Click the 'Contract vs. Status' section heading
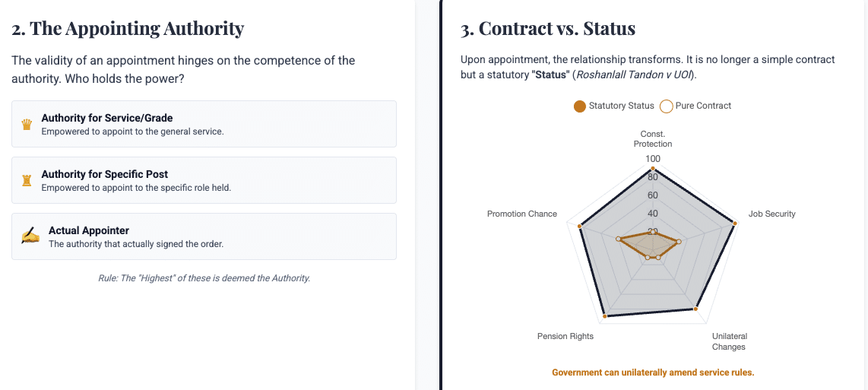The width and height of the screenshot is (868, 390). (547, 29)
